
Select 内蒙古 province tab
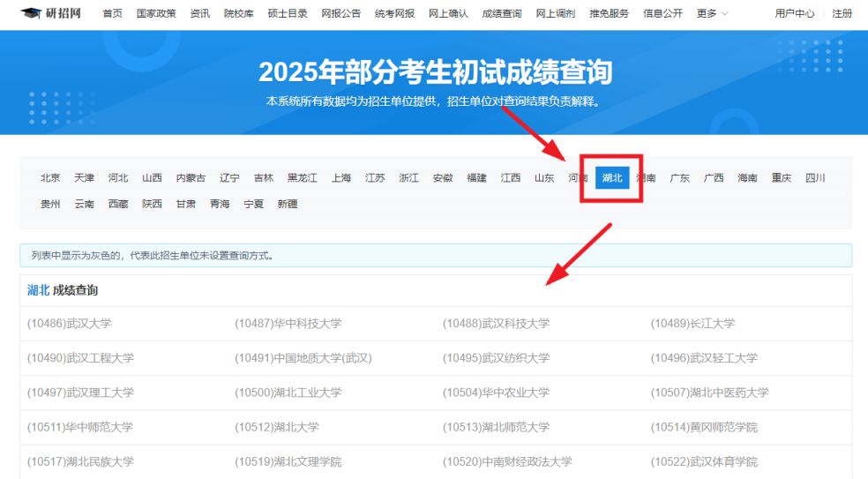pyautogui.click(x=191, y=178)
